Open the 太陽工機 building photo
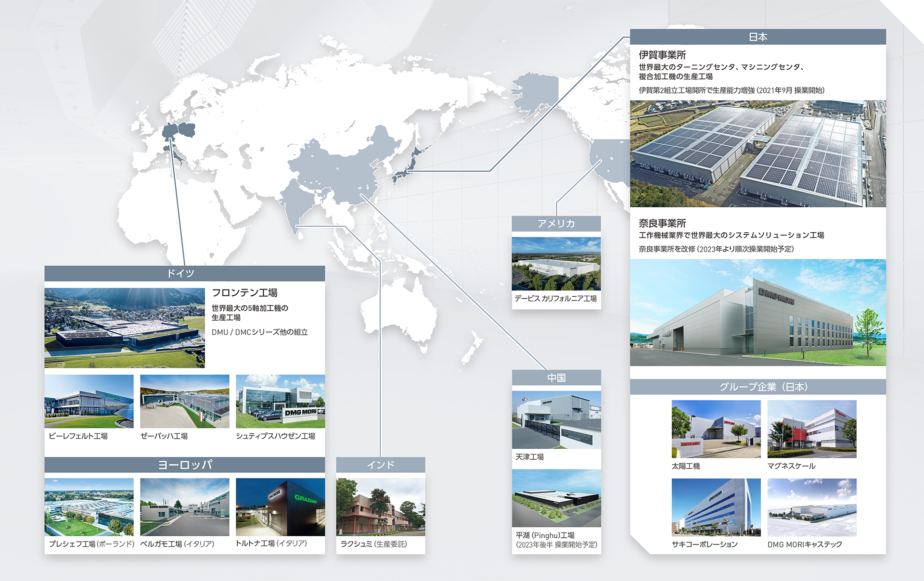Viewport: 924px width, 581px height. [716, 429]
